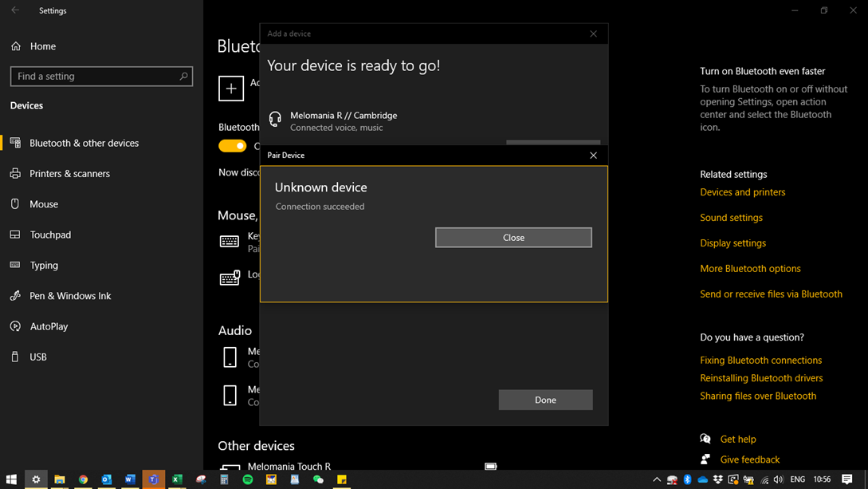Open Pen & Windows Ink settings

[x=70, y=296]
